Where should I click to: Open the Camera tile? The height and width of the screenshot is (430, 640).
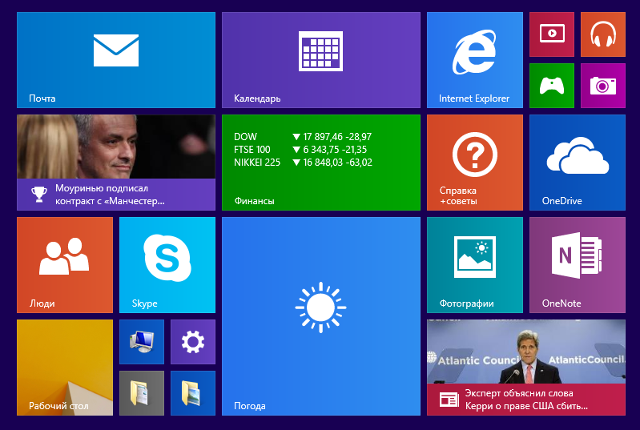[x=603, y=86]
